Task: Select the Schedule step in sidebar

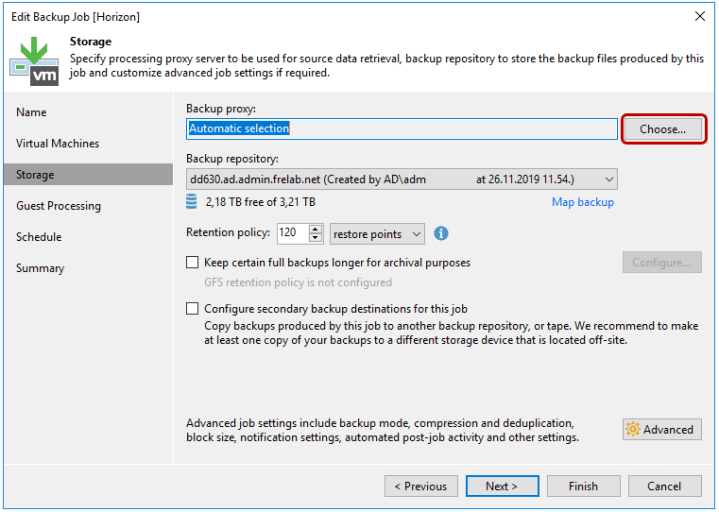Action: pyautogui.click(x=39, y=237)
